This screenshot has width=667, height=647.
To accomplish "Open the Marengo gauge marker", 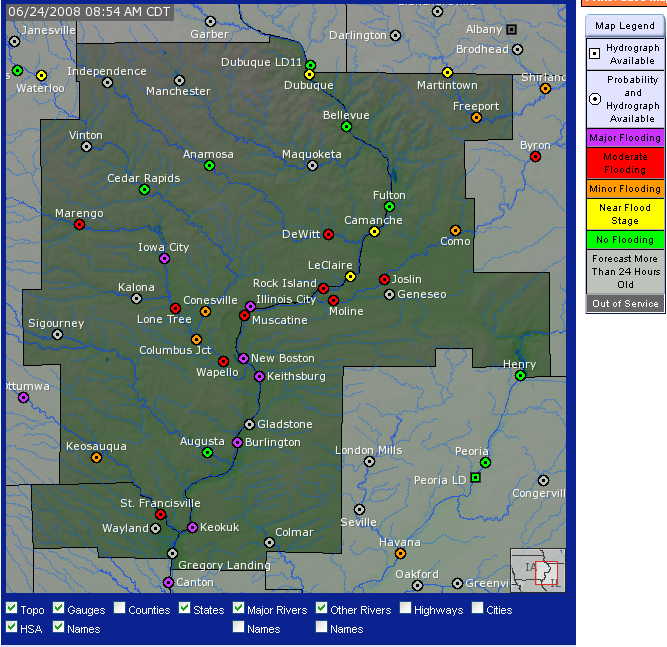I will point(79,224).
